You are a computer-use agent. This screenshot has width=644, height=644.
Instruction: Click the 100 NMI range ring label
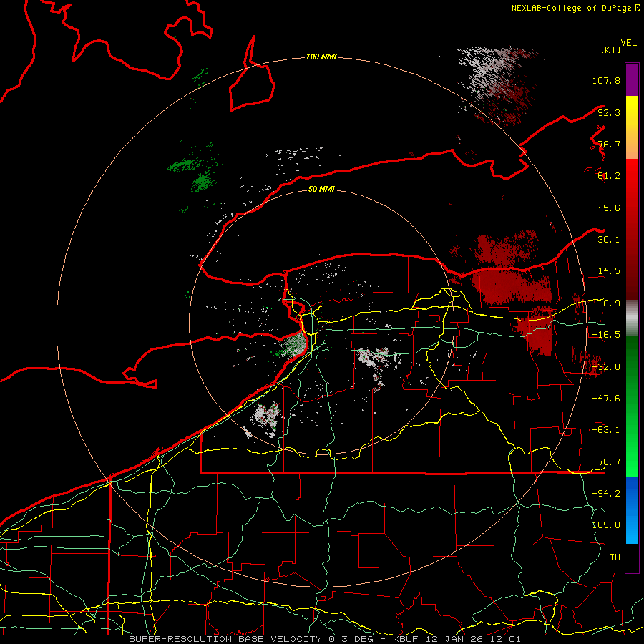point(321,57)
